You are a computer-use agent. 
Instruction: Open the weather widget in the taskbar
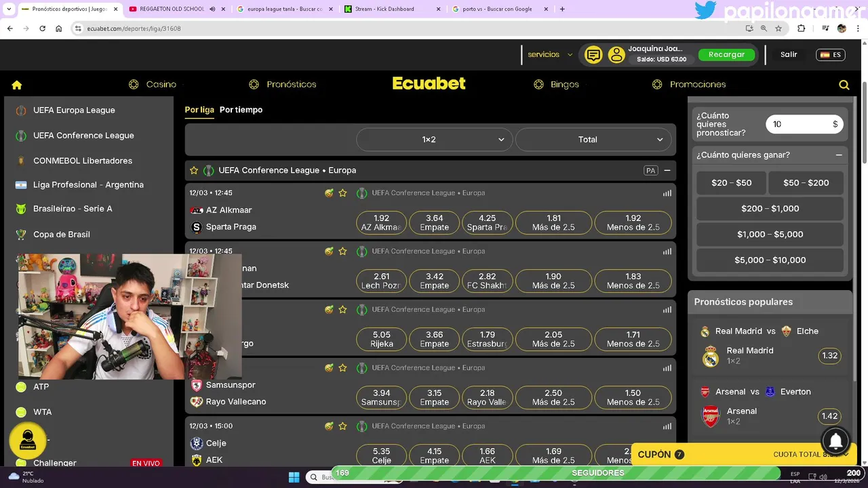click(x=27, y=477)
